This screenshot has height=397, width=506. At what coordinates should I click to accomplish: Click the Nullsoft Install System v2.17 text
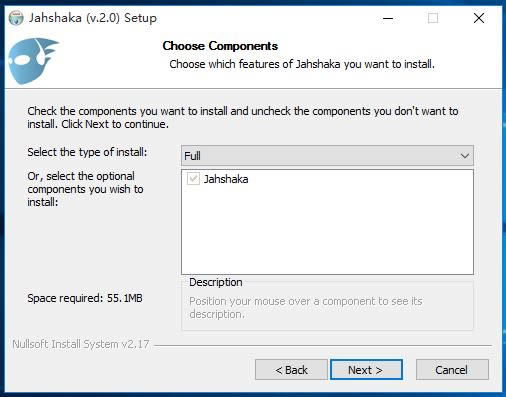pos(81,344)
